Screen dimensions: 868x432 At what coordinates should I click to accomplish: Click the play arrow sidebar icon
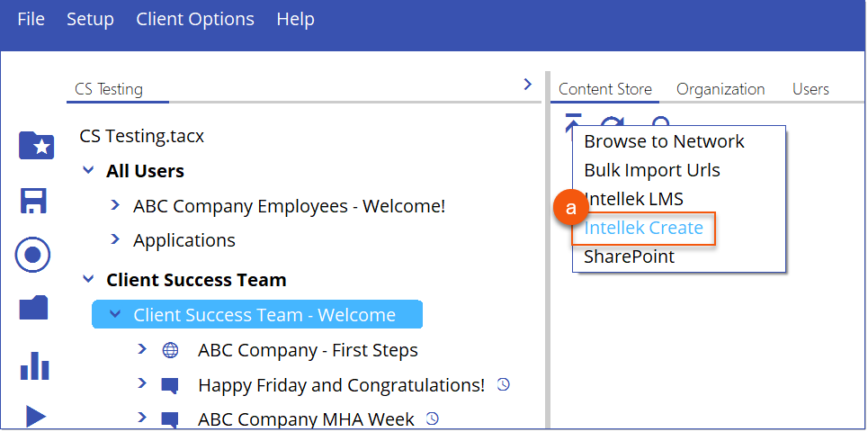pyautogui.click(x=35, y=417)
